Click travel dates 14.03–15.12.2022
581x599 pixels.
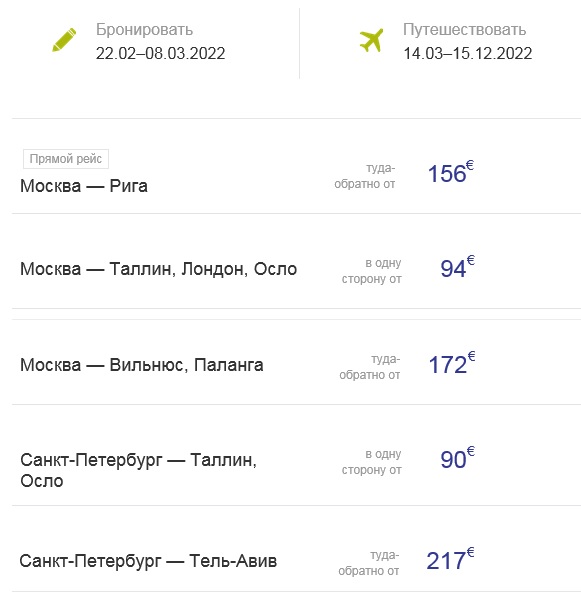pyautogui.click(x=468, y=53)
